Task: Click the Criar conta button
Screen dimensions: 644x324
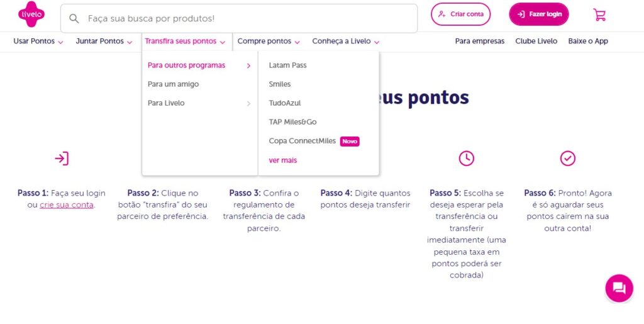Action: point(460,14)
